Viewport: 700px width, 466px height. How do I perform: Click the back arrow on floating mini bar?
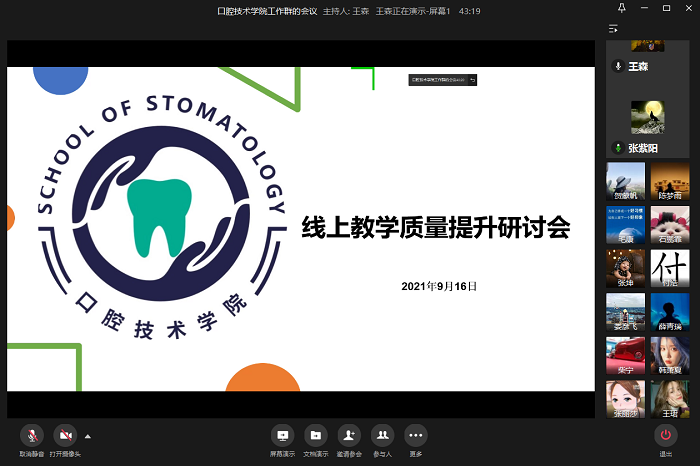[x=472, y=79]
